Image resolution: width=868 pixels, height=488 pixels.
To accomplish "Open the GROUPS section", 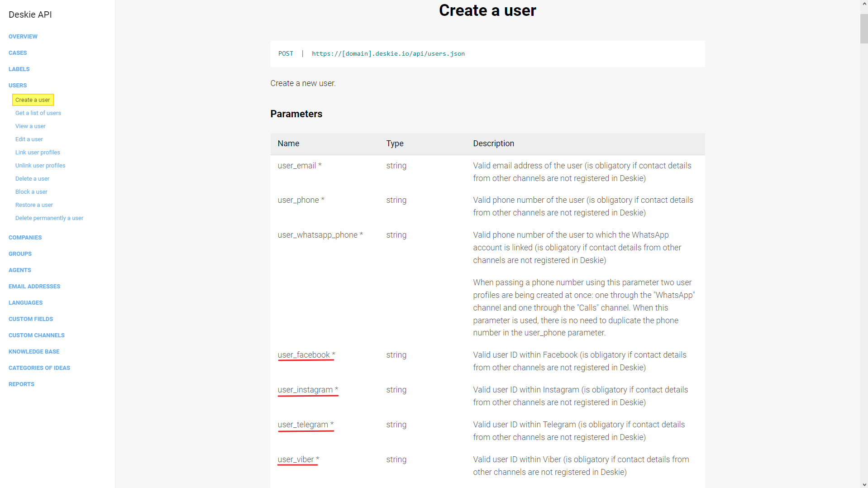I will point(20,254).
